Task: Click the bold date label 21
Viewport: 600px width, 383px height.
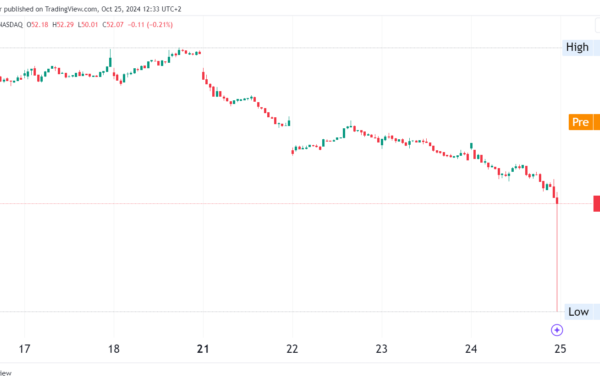Action: [203, 349]
